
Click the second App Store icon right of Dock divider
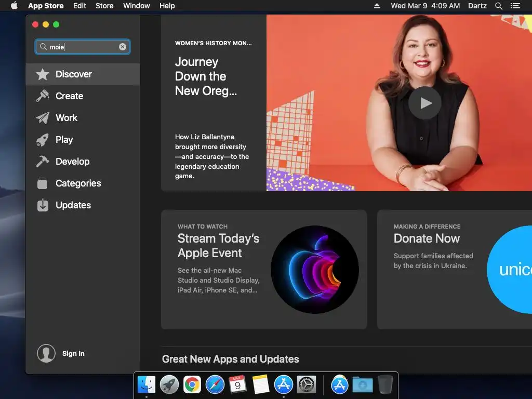tap(340, 384)
